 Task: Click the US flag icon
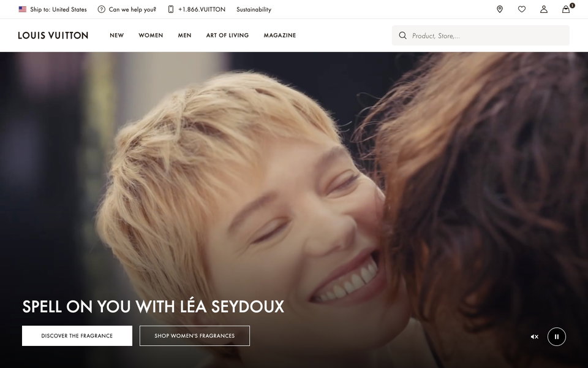pyautogui.click(x=23, y=9)
